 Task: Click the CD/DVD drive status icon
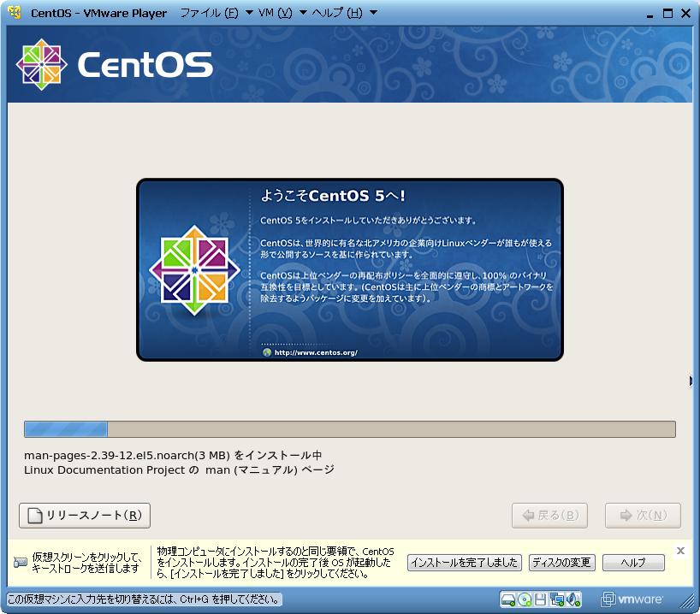pos(525,599)
